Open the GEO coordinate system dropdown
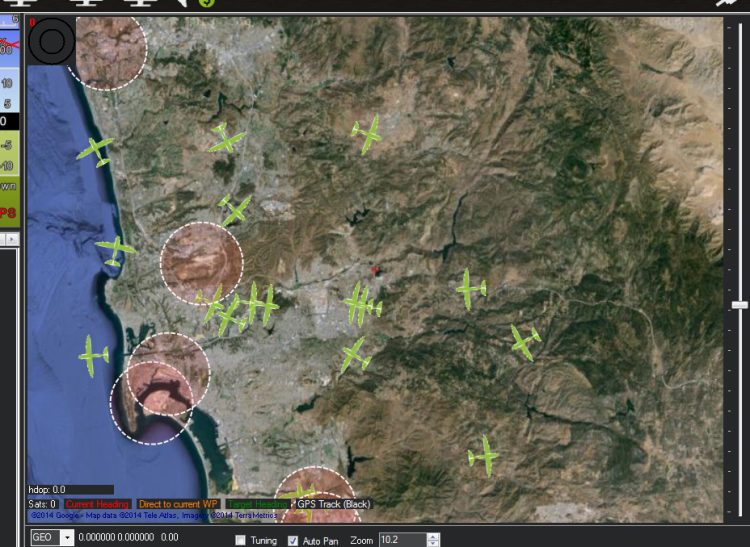 tap(67, 538)
